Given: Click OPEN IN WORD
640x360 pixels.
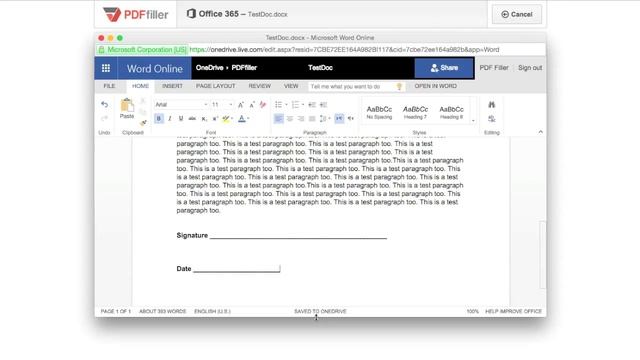Looking at the screenshot, I should (436, 86).
